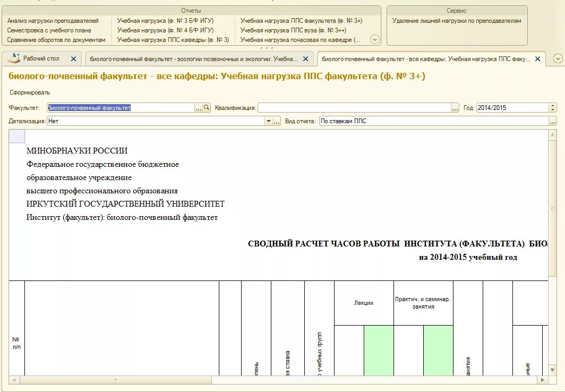
Task: Open the Детализация dropdown arrow
Action: 268,121
